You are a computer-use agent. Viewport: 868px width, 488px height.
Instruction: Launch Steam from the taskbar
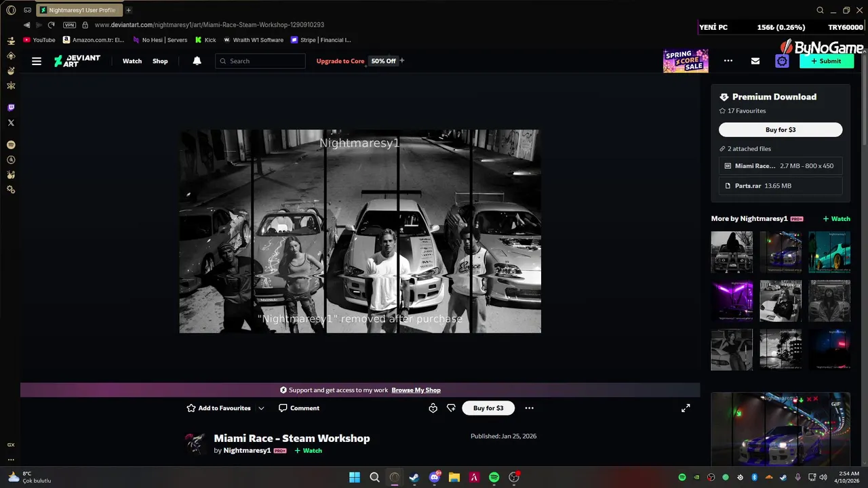(414, 477)
